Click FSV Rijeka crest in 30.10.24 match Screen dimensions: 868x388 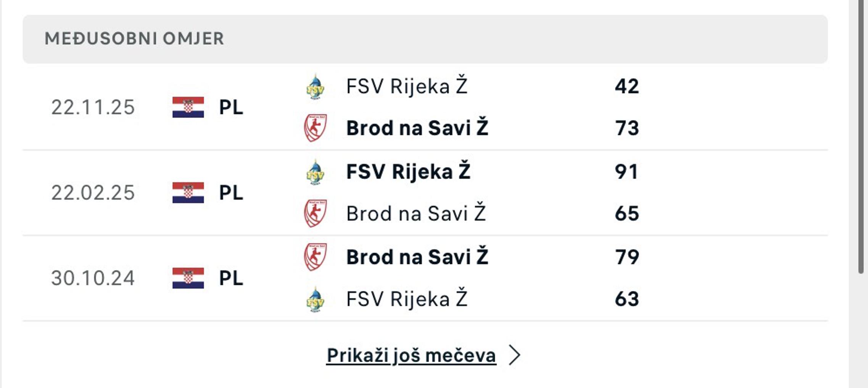[x=315, y=299]
